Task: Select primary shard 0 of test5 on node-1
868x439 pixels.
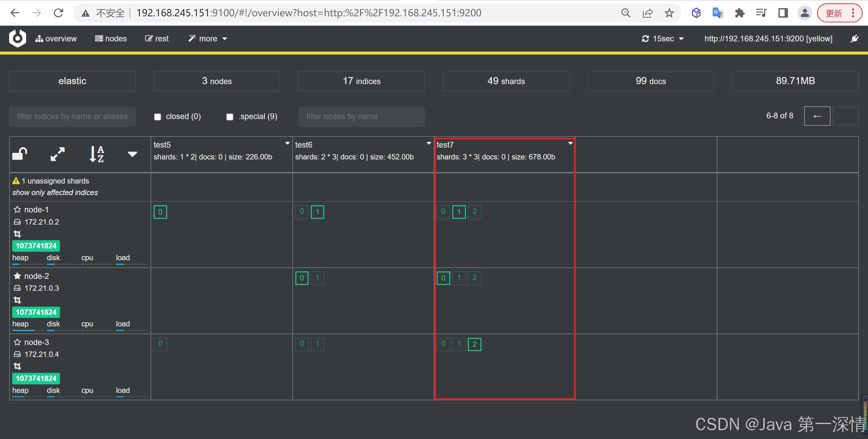Action: [160, 212]
